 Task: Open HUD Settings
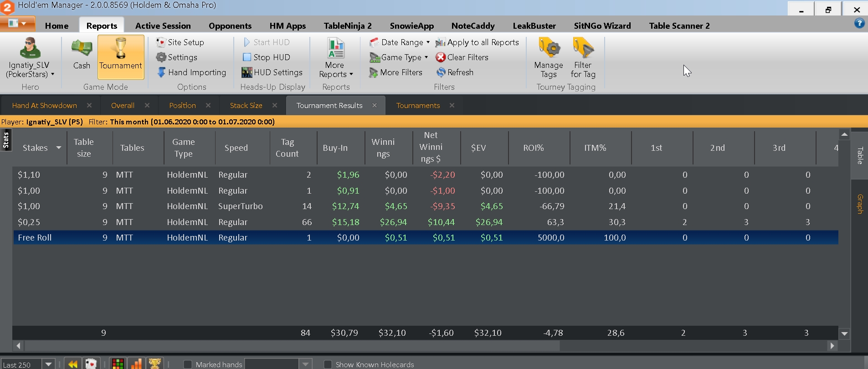tap(272, 72)
